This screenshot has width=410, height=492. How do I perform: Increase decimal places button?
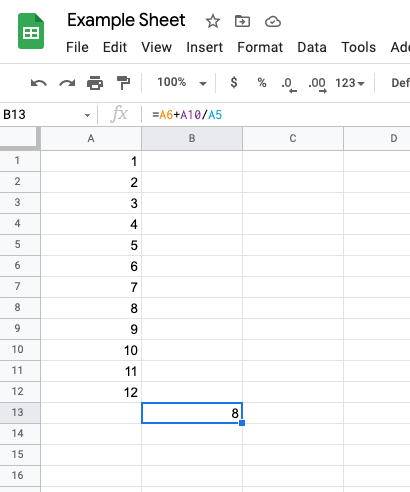317,84
